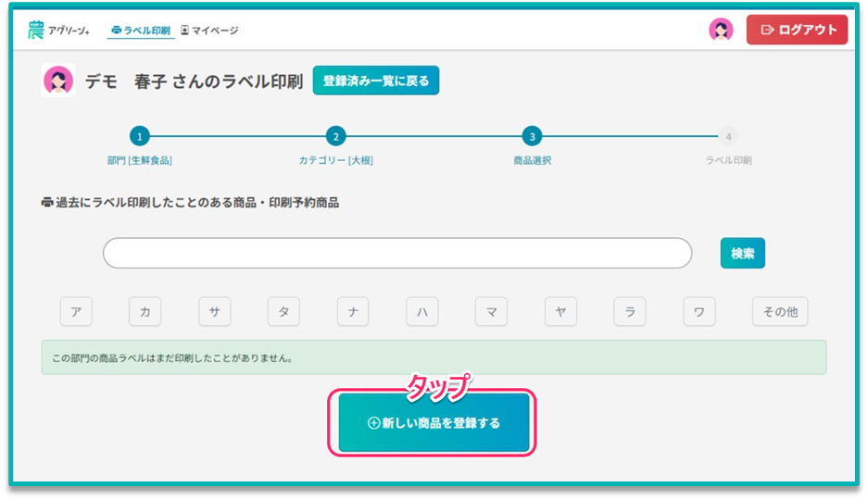Click the Agrione logo in header
The height and width of the screenshot is (500, 868).
coord(57,31)
